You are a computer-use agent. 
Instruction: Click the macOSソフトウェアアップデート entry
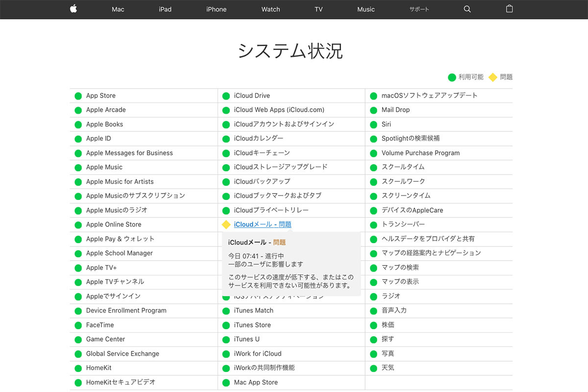click(x=430, y=96)
